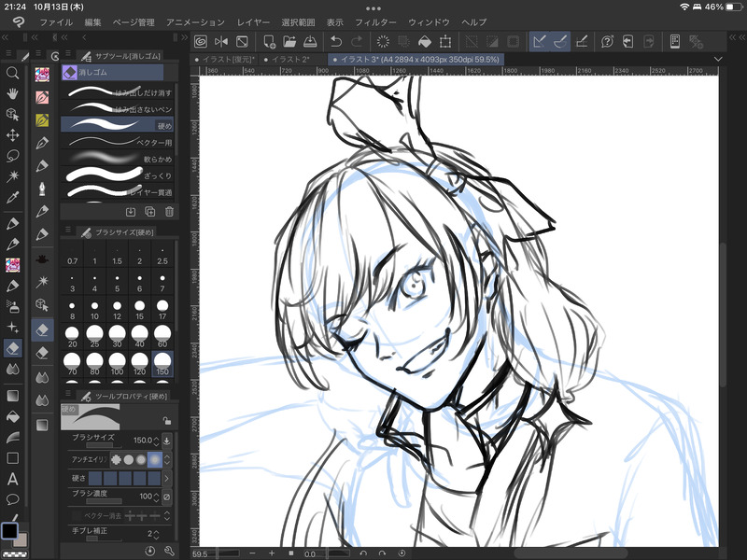Select the Auto select magic wand tool
The height and width of the screenshot is (560, 747).
click(12, 176)
